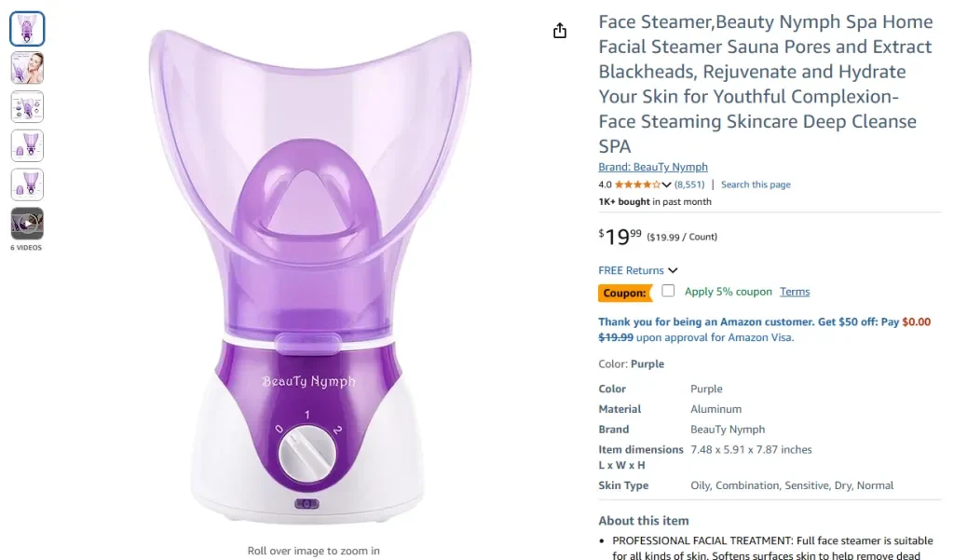Select the product diagram thumbnail
The width and height of the screenshot is (954, 560).
27,106
